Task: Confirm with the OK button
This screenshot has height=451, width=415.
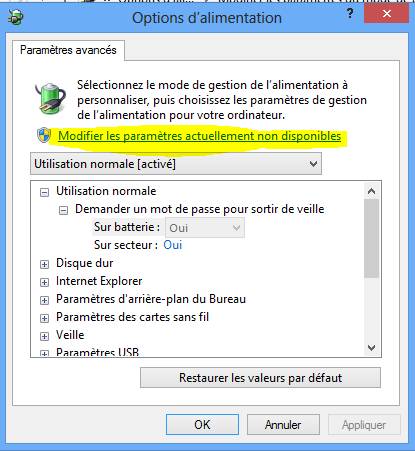Action: click(x=202, y=425)
